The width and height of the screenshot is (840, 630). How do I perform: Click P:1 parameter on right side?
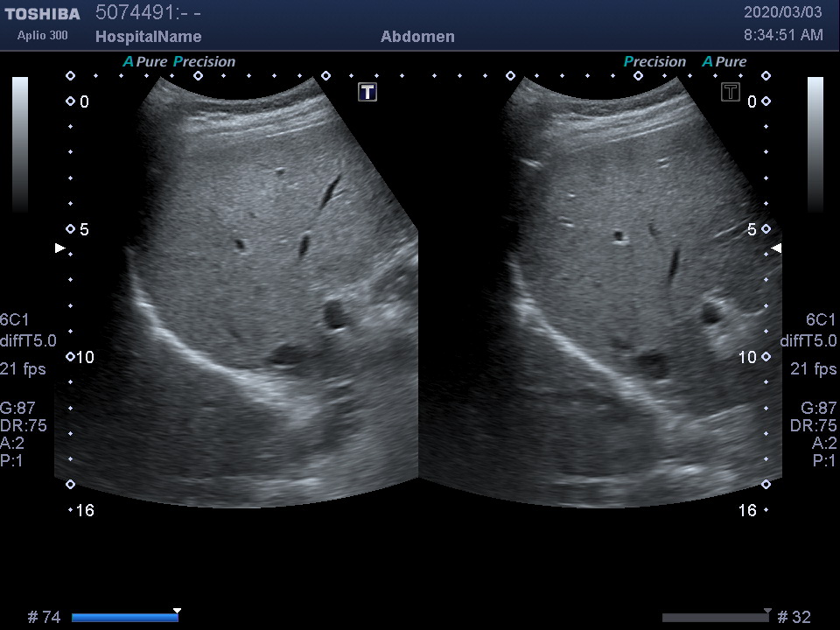tap(824, 461)
